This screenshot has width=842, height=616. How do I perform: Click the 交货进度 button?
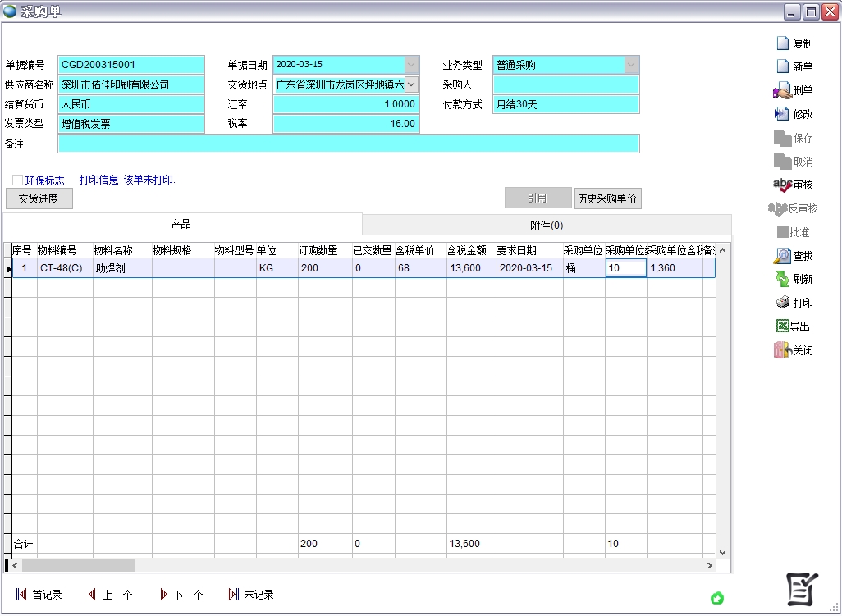39,198
